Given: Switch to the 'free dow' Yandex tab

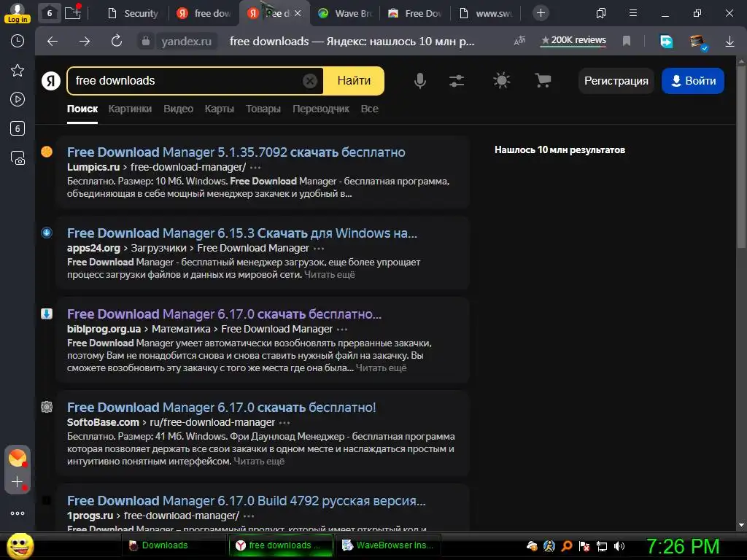Looking at the screenshot, I should (204, 13).
